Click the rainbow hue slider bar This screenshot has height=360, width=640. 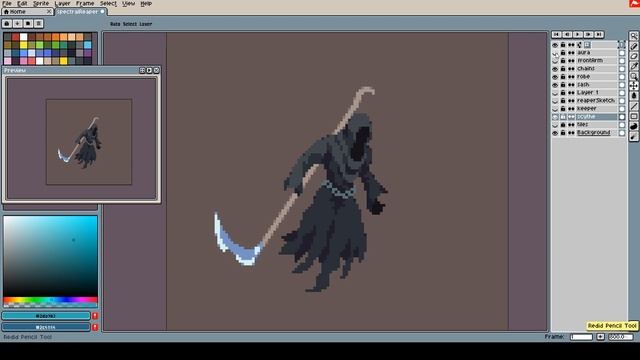(x=51, y=300)
